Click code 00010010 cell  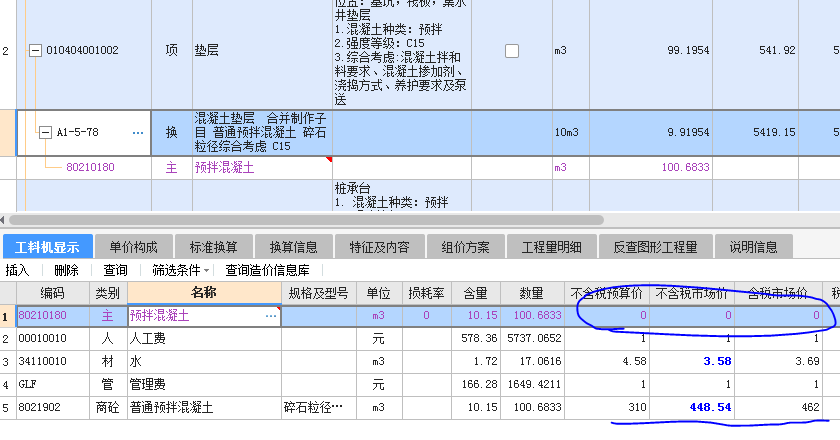pos(52,339)
